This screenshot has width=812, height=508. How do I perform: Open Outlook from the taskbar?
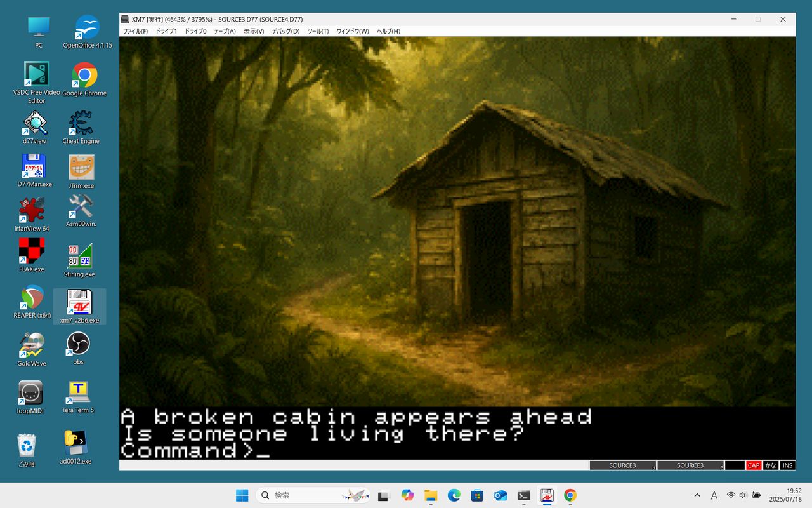coord(501,495)
